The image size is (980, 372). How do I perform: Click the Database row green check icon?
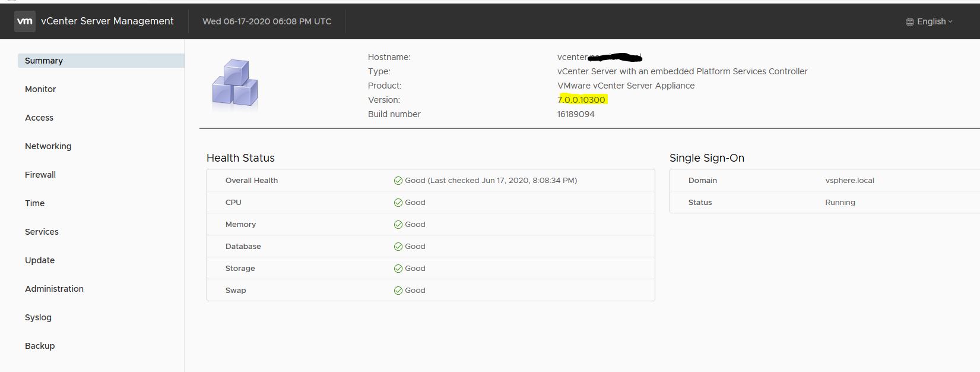pyautogui.click(x=398, y=247)
